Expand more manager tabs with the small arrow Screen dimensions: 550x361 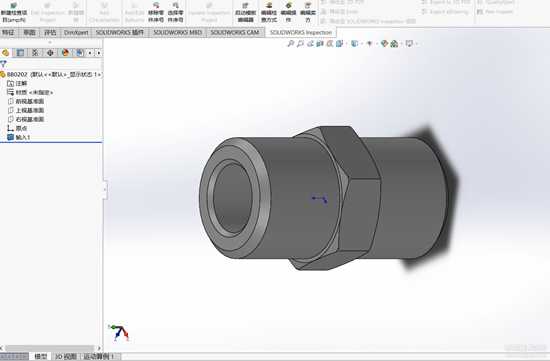[99, 53]
